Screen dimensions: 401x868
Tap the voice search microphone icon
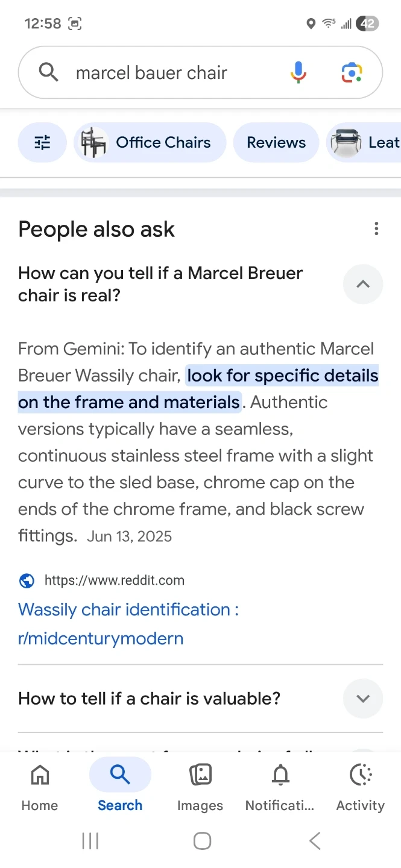298,73
